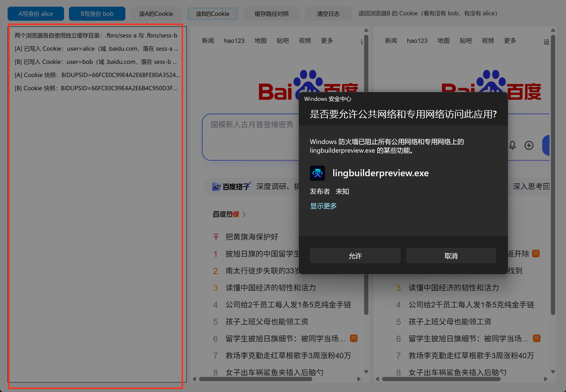This screenshot has width=566, height=392.
Task: Expand 百度热搜 chevron arrow
Action: [x=244, y=214]
